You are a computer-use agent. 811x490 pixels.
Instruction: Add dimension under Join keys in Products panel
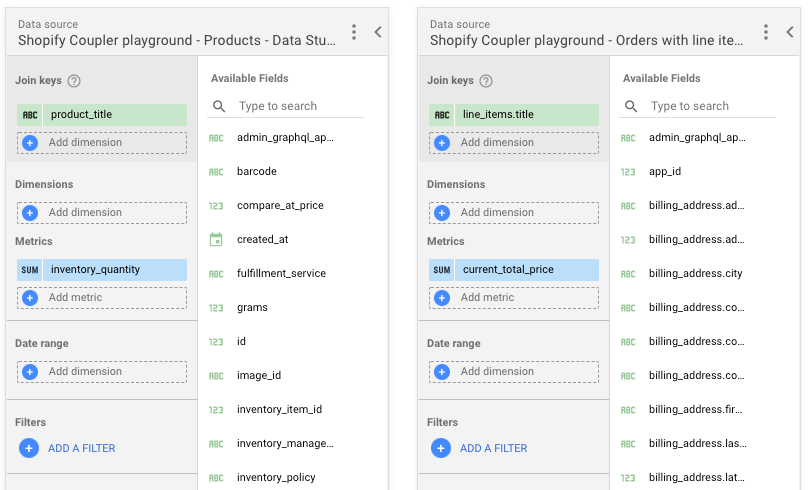pyautogui.click(x=102, y=143)
